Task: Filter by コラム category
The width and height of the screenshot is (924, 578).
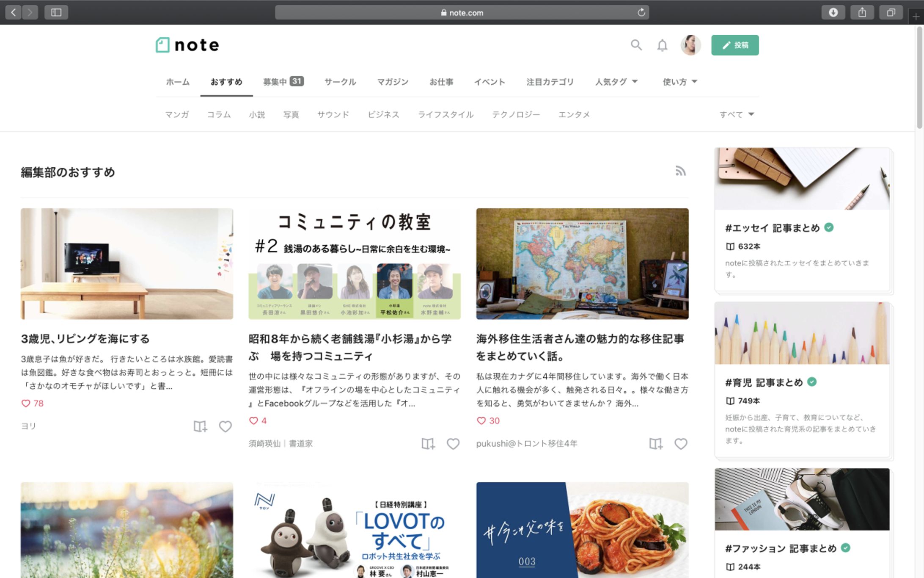Action: pyautogui.click(x=219, y=114)
